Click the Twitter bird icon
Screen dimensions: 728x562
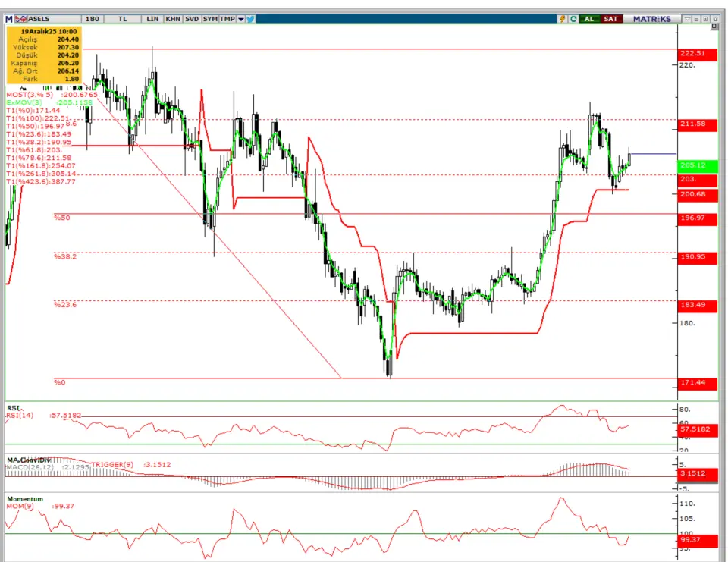250,19
